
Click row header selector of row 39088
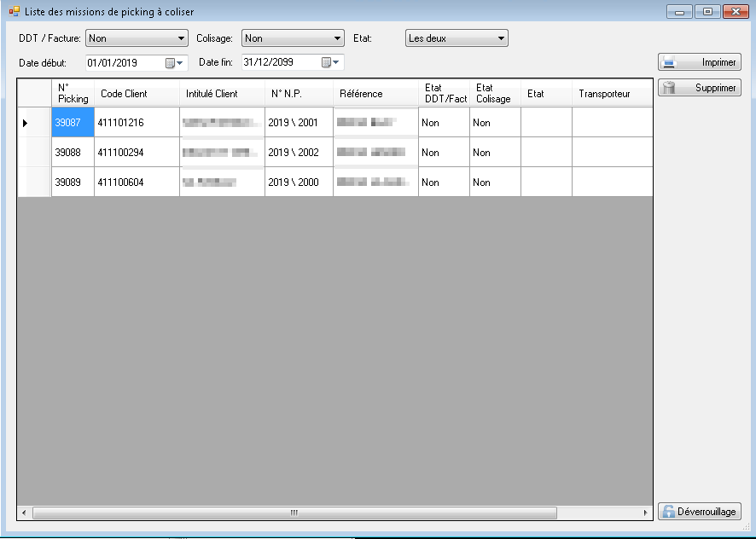point(34,153)
